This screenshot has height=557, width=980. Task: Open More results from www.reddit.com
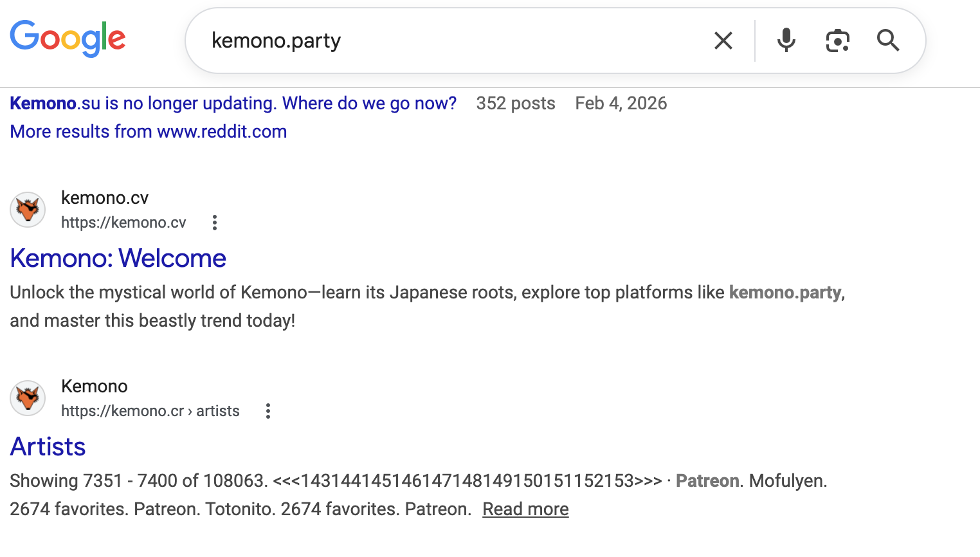149,131
